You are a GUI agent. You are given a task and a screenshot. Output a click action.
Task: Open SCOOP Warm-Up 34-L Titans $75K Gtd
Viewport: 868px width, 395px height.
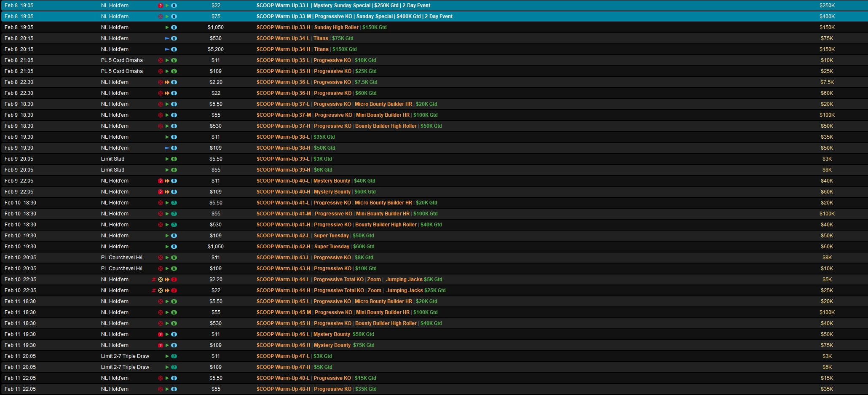[305, 38]
